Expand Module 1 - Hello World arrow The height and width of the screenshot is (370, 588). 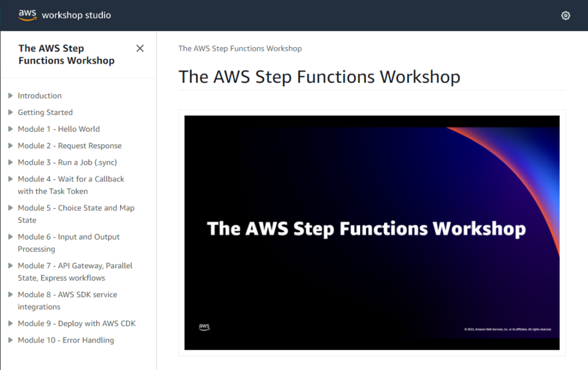click(10, 129)
